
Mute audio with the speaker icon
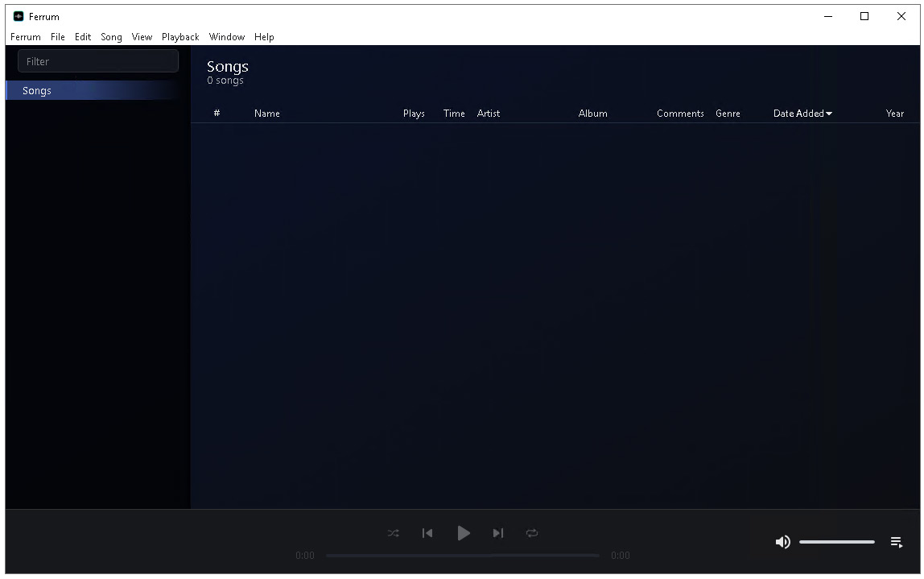tap(782, 542)
